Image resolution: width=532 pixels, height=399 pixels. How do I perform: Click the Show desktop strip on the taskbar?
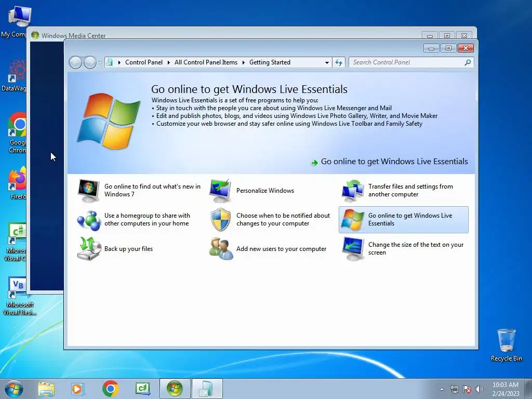529,389
